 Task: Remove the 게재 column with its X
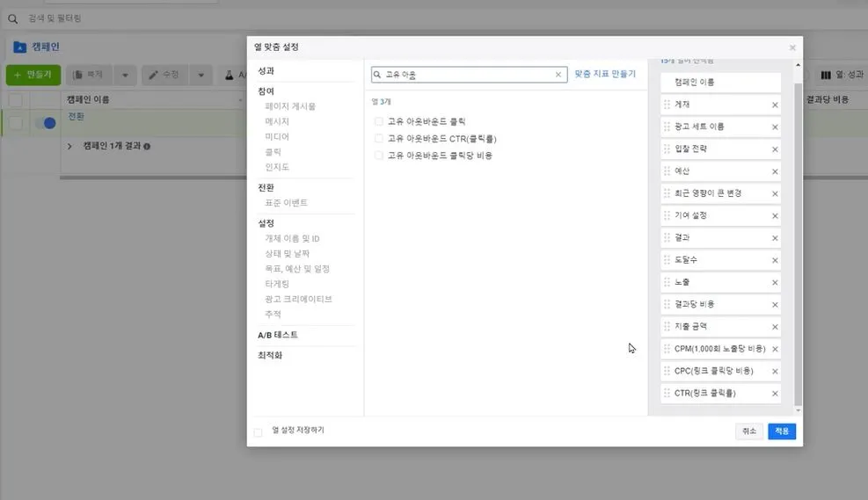775,105
